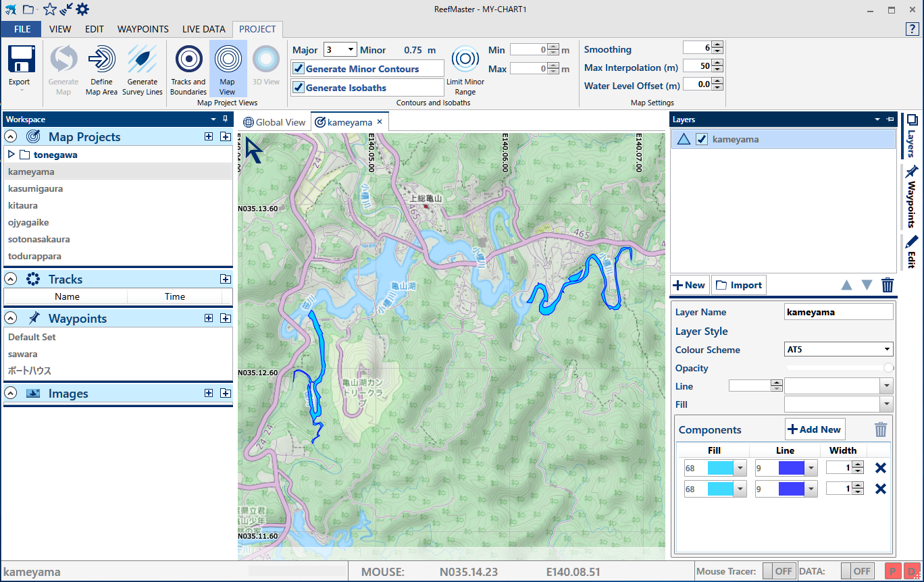Delete selected layer with trash icon
This screenshot has width=924, height=582.
coord(888,285)
